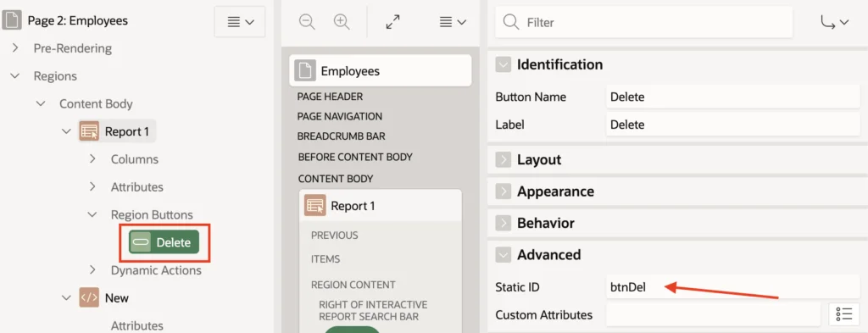Image resolution: width=868 pixels, height=333 pixels.
Task: Click BREADCRUMB BAR position label
Action: coord(341,136)
